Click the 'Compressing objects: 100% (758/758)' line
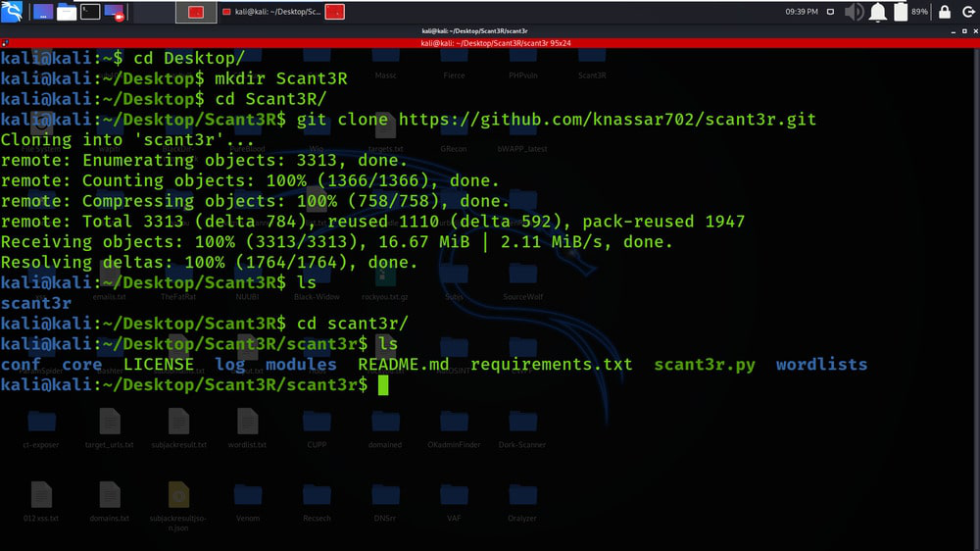The image size is (980, 551). (255, 201)
